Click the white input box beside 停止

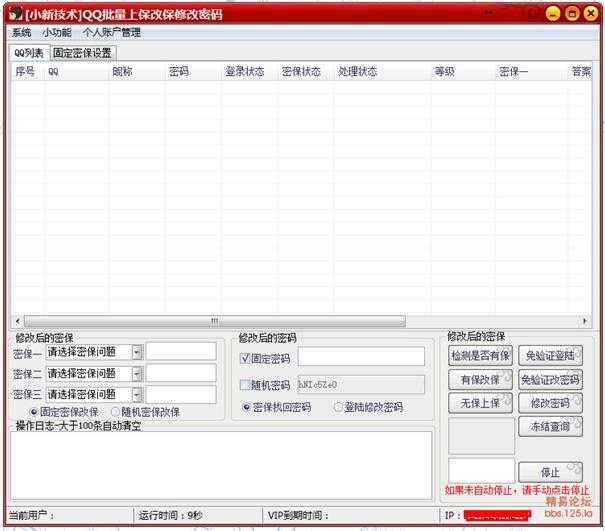click(x=482, y=470)
